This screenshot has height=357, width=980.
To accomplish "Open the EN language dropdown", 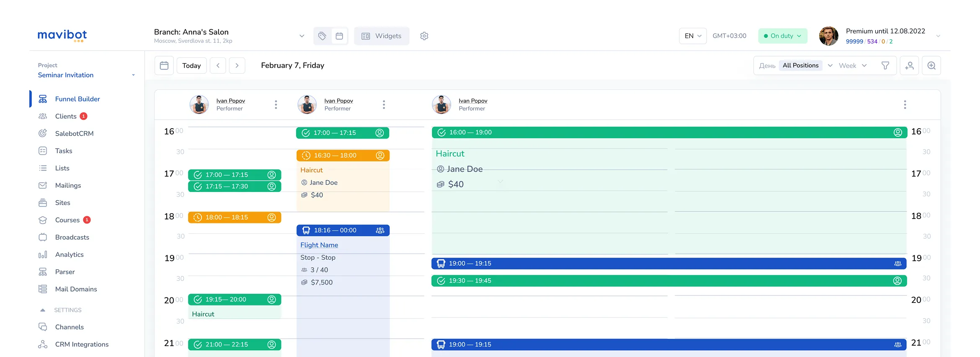I will click(x=693, y=36).
